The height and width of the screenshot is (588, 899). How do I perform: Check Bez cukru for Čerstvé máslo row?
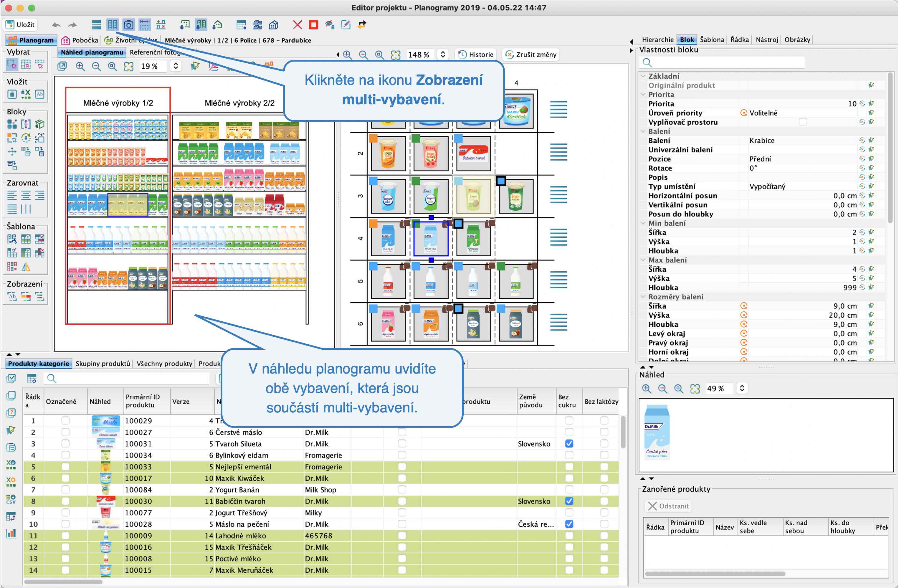pyautogui.click(x=569, y=432)
